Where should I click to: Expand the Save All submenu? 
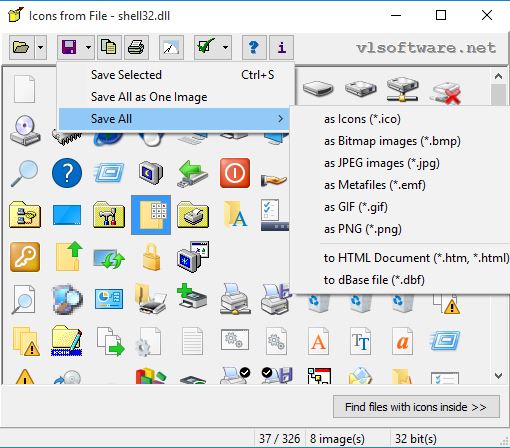[x=173, y=119]
